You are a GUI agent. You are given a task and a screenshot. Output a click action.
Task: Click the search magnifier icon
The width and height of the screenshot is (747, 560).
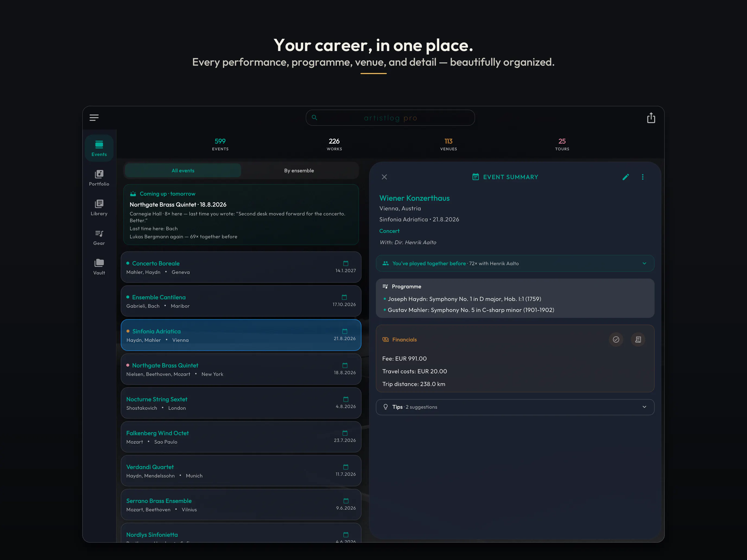click(314, 117)
